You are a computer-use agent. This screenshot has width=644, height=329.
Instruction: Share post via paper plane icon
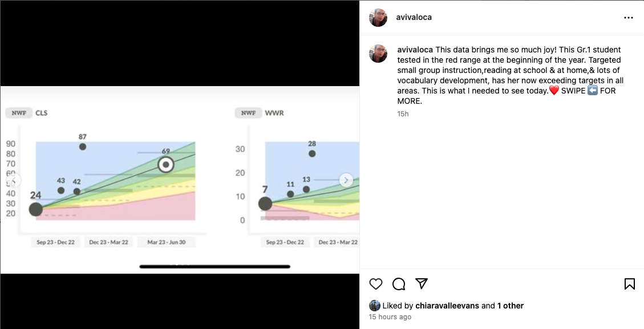pos(422,283)
